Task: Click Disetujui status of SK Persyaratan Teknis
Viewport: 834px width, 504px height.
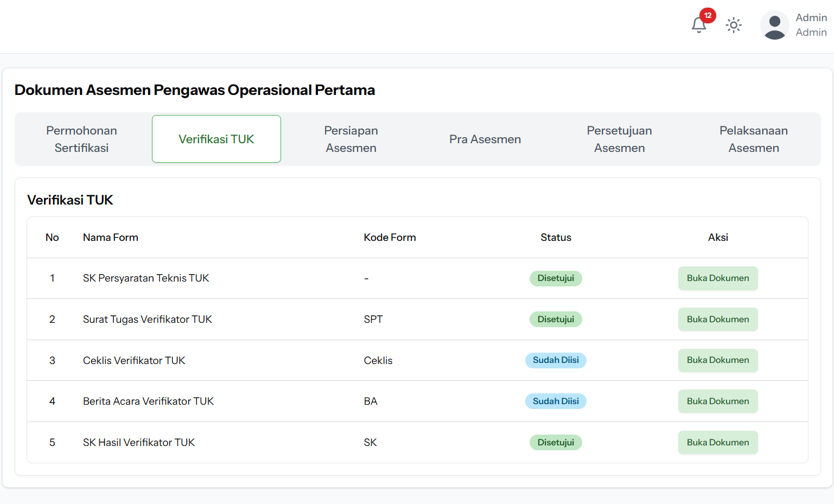Action: 556,278
